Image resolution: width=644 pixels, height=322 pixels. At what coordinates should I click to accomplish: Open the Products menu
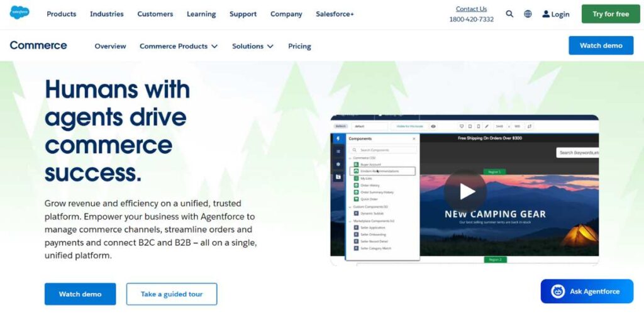[x=61, y=14]
